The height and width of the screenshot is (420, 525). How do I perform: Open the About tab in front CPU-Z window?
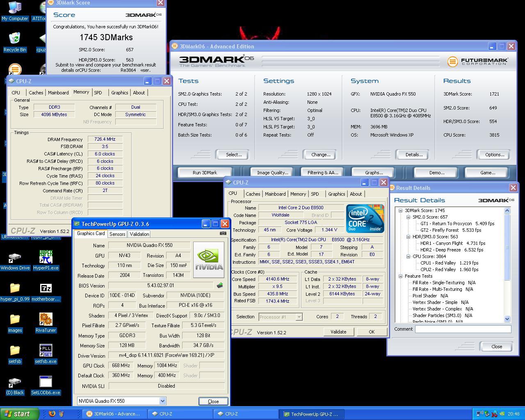click(x=356, y=194)
